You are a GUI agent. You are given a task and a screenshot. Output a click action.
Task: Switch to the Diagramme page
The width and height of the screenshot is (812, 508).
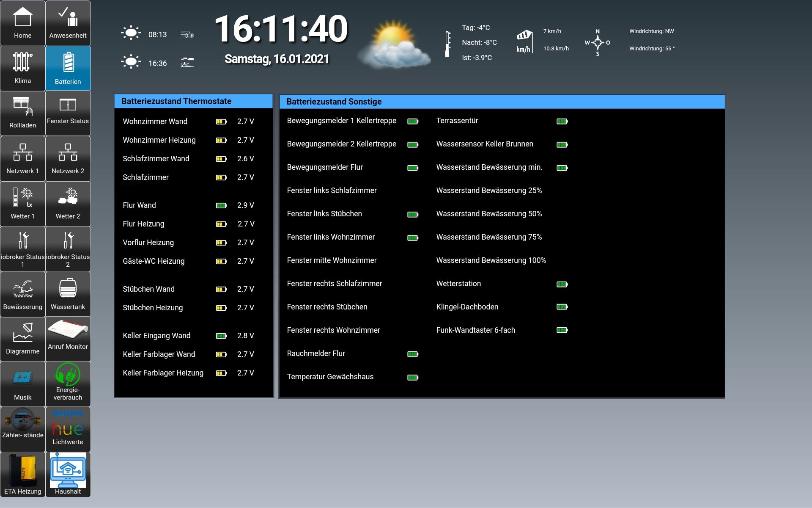coord(22,340)
